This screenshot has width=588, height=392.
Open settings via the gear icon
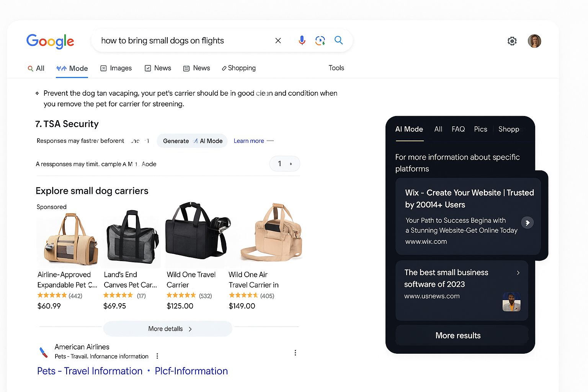pos(512,41)
